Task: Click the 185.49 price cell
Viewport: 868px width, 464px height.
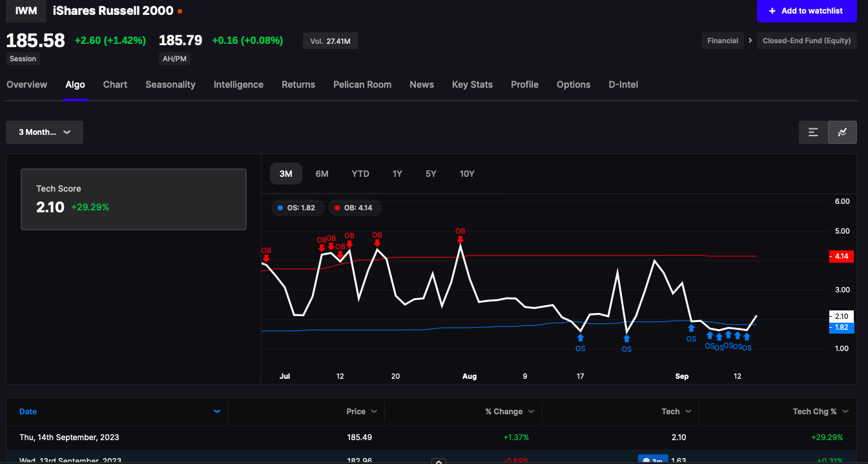Action: (x=360, y=438)
